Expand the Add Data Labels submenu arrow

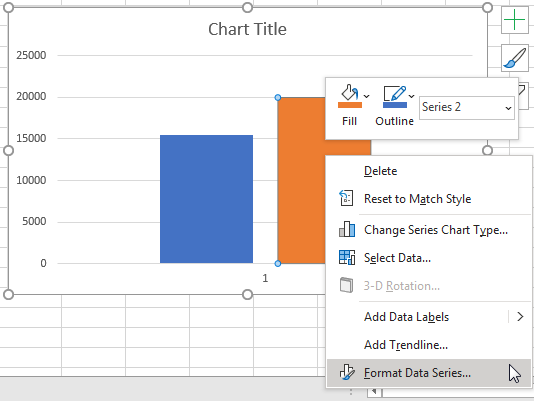[520, 317]
